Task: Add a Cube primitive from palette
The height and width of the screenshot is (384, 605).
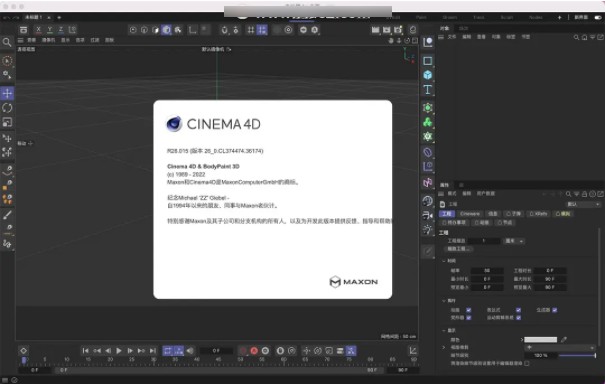Action: 428,75
